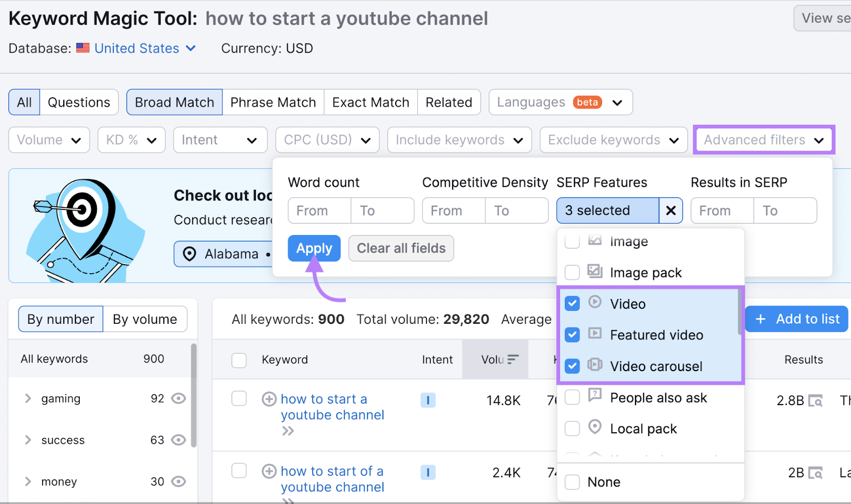This screenshot has height=504, width=851.
Task: Click Clear all fields button
Action: (401, 248)
